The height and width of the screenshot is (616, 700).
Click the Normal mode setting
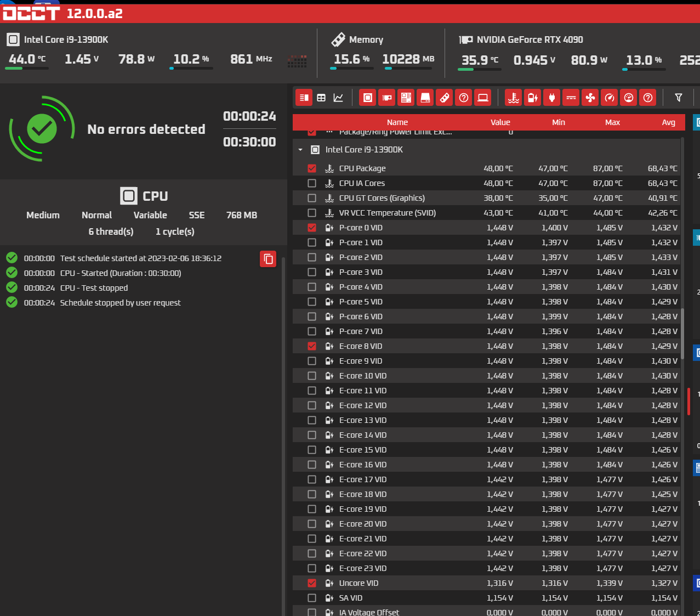coord(96,215)
